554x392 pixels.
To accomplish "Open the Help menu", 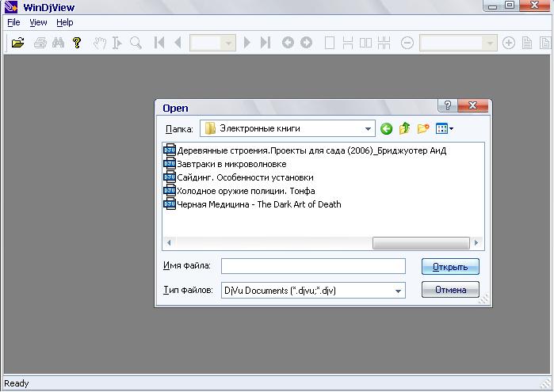I will point(65,23).
